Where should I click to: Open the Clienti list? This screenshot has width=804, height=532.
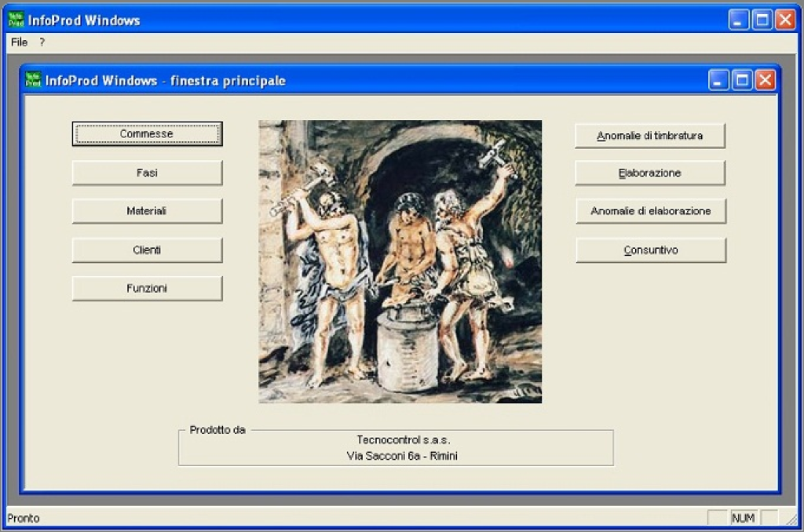point(147,250)
